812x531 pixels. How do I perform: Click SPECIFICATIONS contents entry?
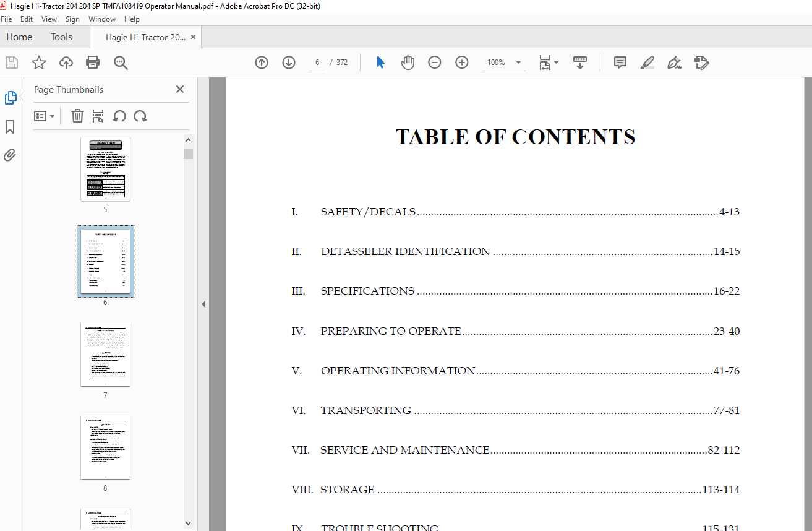click(x=515, y=291)
